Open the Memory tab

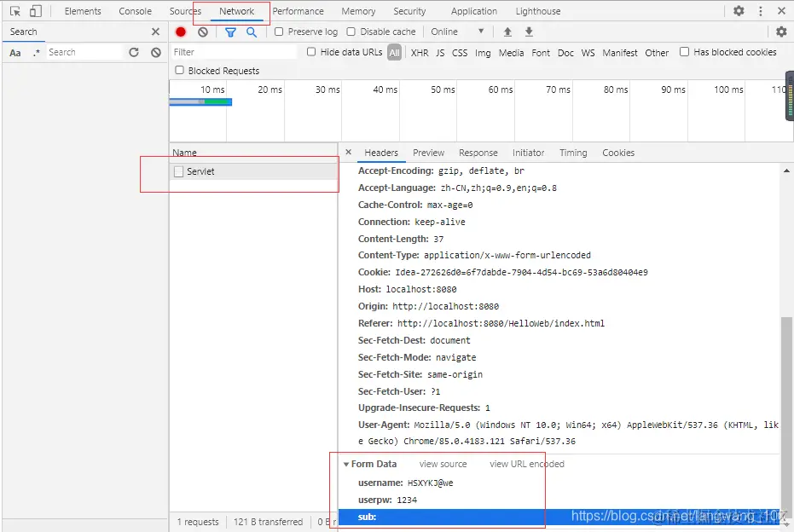[358, 11]
